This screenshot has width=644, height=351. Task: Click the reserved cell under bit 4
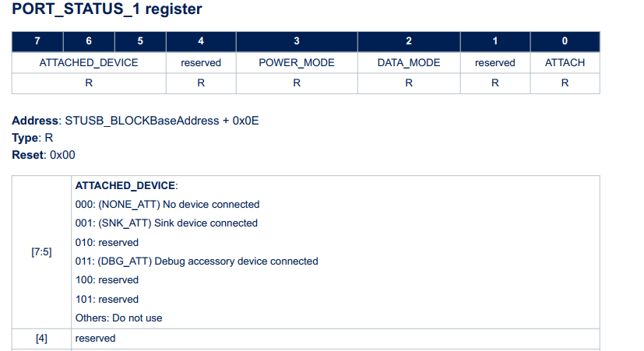tap(201, 63)
